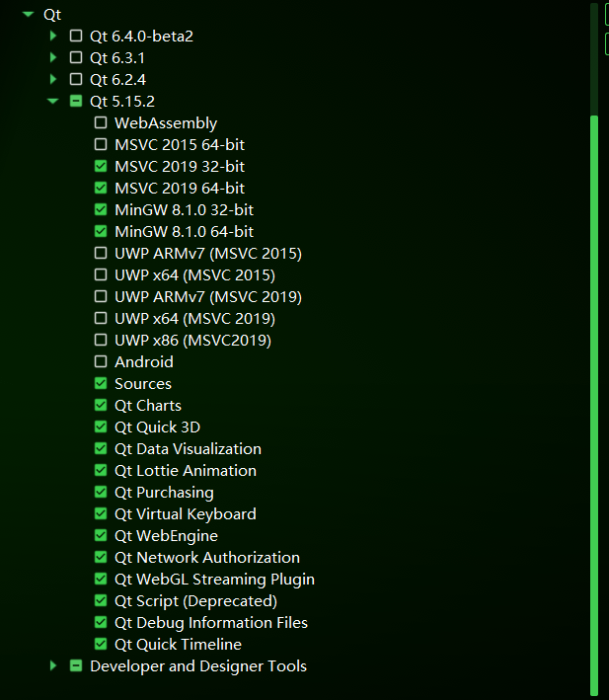Click the scrollbar track above the thumb

click(594, 59)
